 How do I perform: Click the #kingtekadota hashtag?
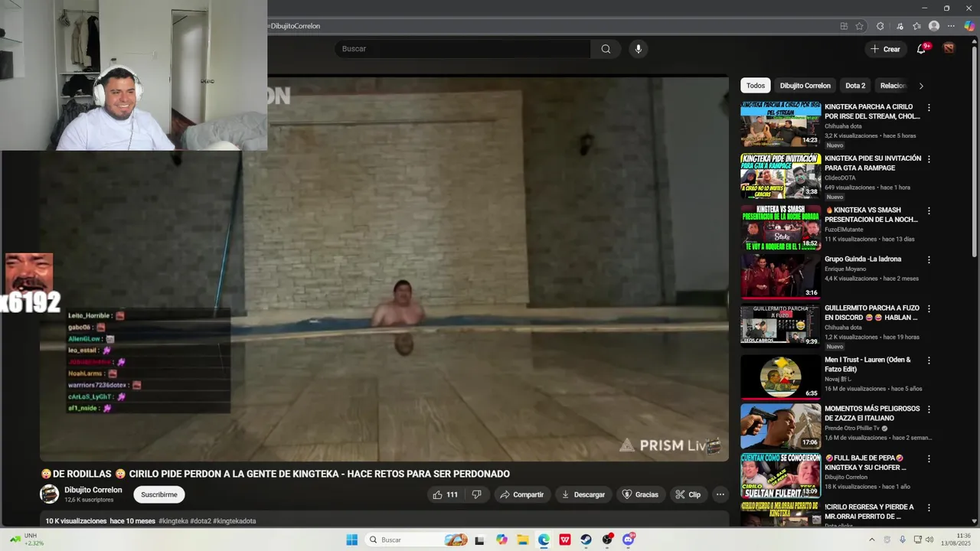(234, 521)
